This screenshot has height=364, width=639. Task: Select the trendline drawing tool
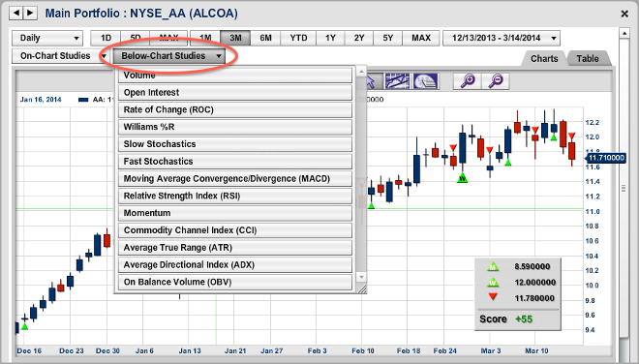397,81
